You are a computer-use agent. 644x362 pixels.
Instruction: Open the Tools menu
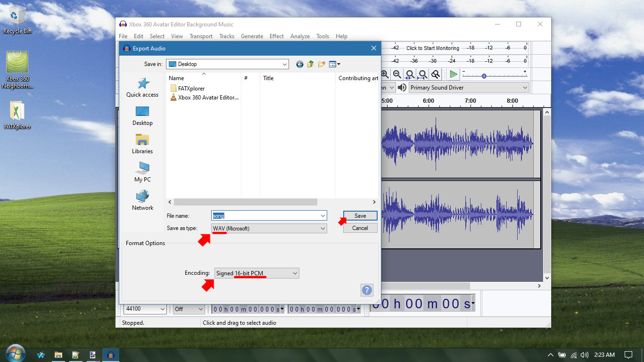coord(323,36)
